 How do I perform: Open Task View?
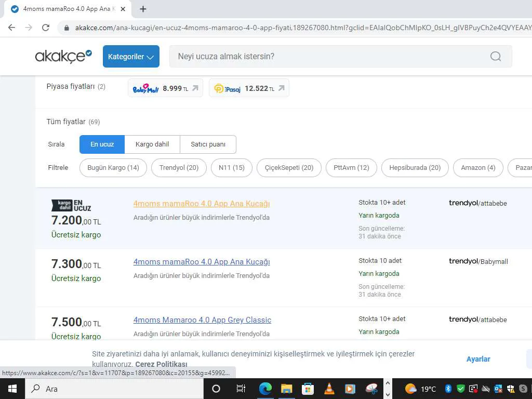241,389
